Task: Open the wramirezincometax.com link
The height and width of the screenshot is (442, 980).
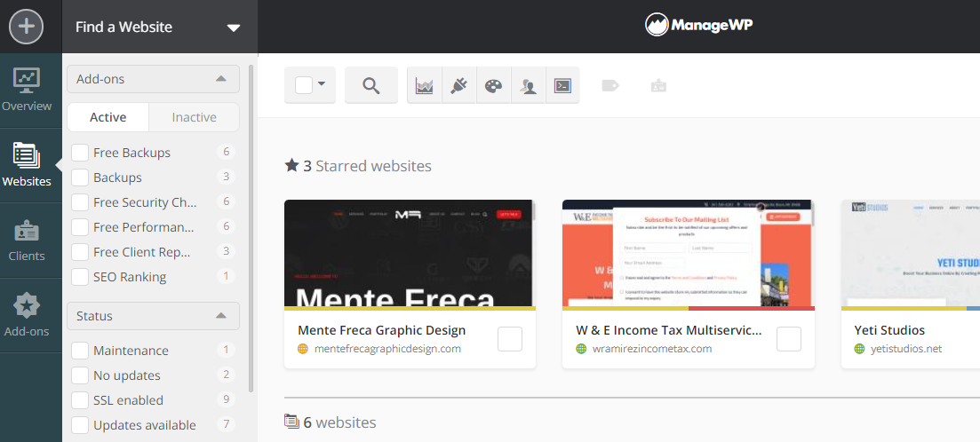Action: click(652, 348)
